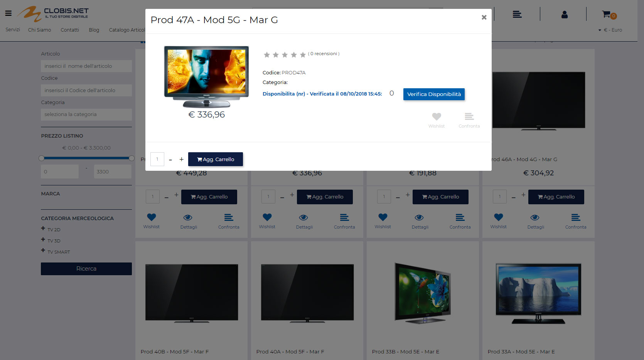Toggle Wishlist heart under €336,96 grid product
The width and height of the screenshot is (644, 360).
coord(267,217)
